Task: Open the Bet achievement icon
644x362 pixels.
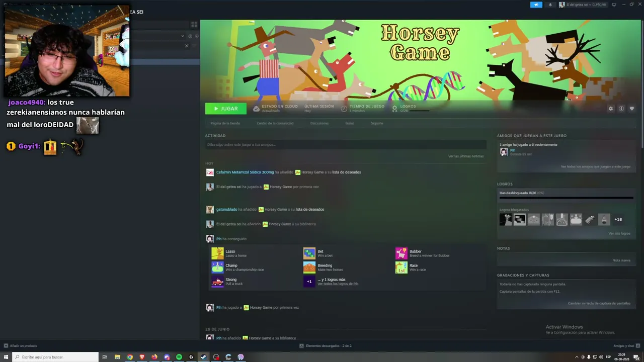Action: [x=309, y=253]
